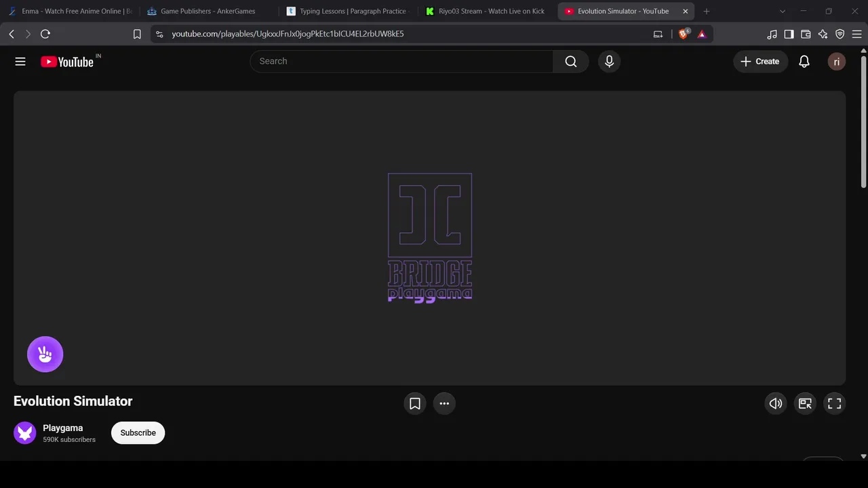This screenshot has width=868, height=488.
Task: Toggle the browser sidebar panel
Action: pyautogui.click(x=789, y=34)
